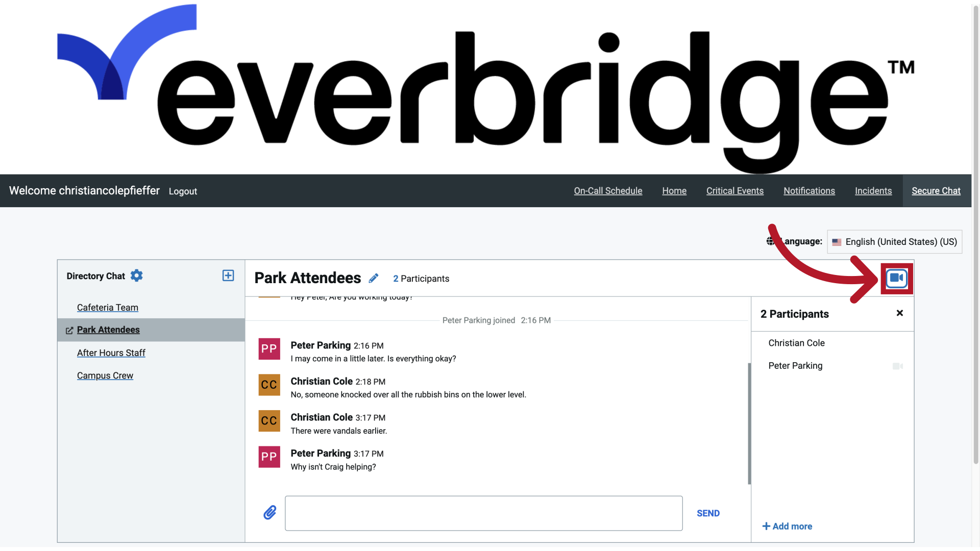Select the Secure Chat tab
980x551 pixels.
pos(936,191)
